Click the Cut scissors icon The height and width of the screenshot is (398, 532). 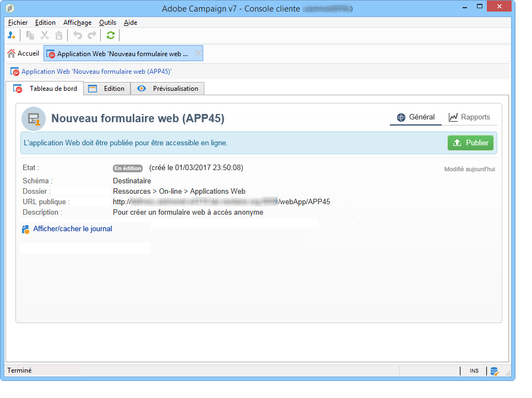(x=45, y=35)
